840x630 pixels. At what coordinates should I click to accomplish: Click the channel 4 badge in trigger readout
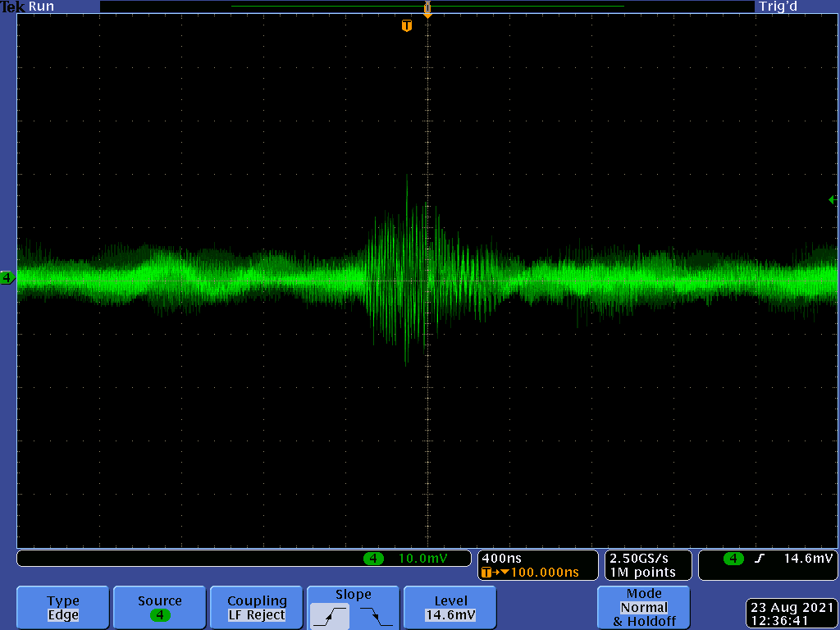click(x=733, y=559)
